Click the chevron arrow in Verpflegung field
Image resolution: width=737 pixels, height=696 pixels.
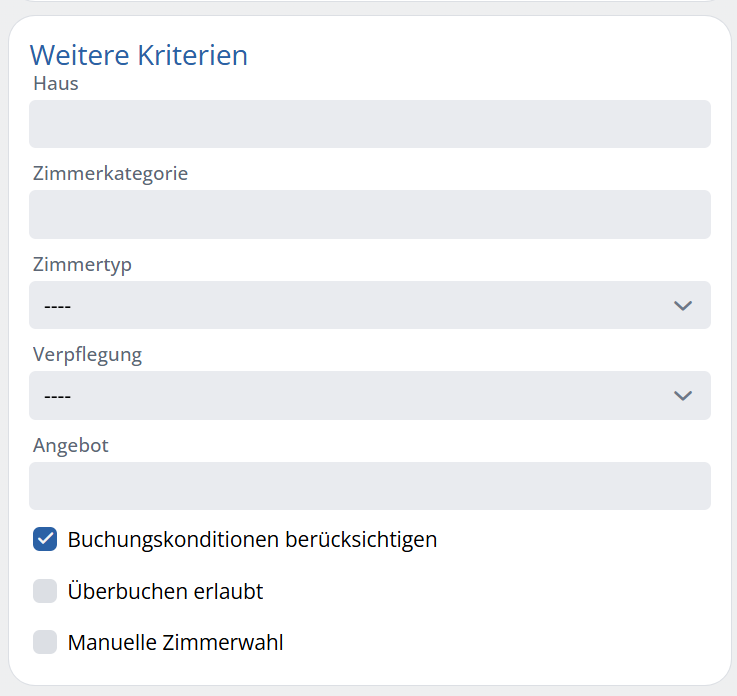pyautogui.click(x=682, y=396)
